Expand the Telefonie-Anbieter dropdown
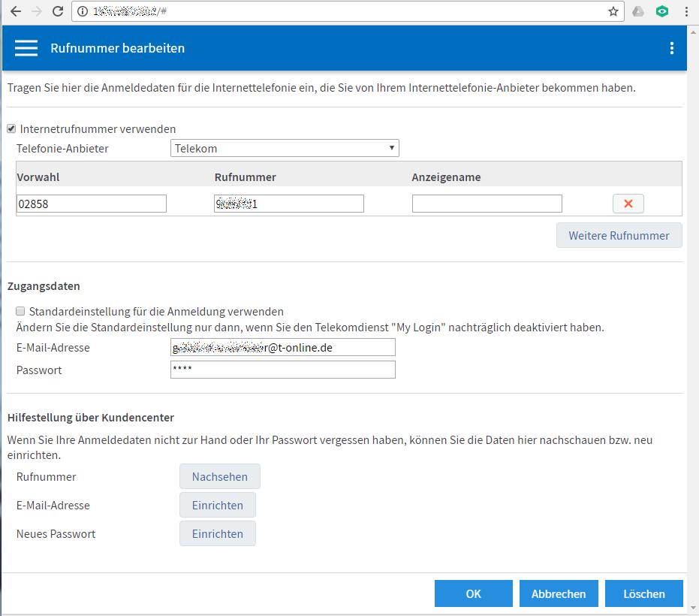The height and width of the screenshot is (616, 699). (x=285, y=148)
